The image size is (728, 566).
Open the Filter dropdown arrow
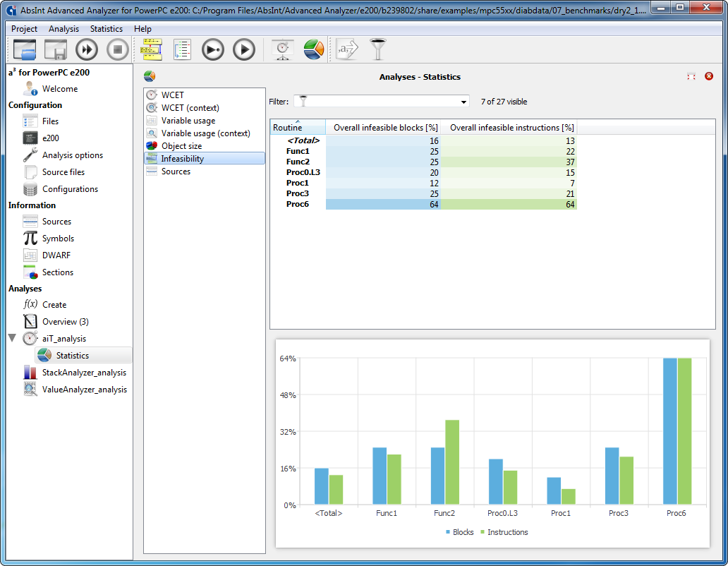pyautogui.click(x=463, y=102)
